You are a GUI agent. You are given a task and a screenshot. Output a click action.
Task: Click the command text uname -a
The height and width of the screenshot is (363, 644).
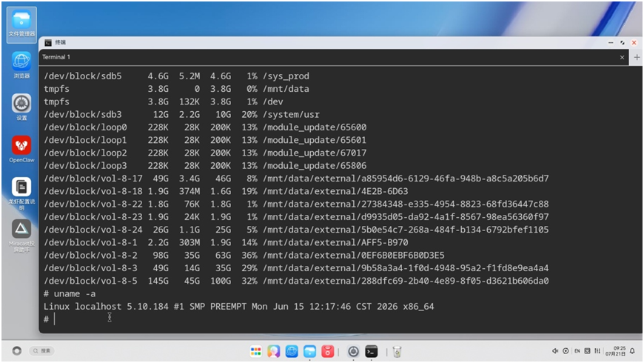point(74,293)
